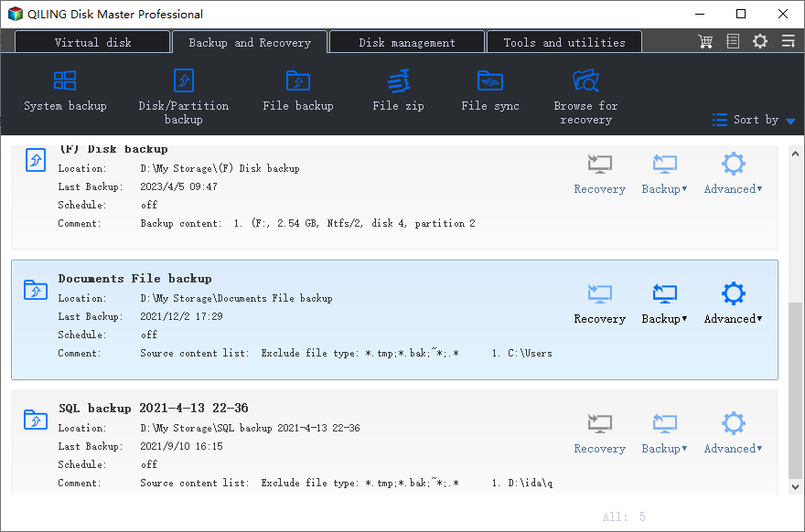Click Recovery icon for (F) Disk backup
805x532 pixels.
600,165
